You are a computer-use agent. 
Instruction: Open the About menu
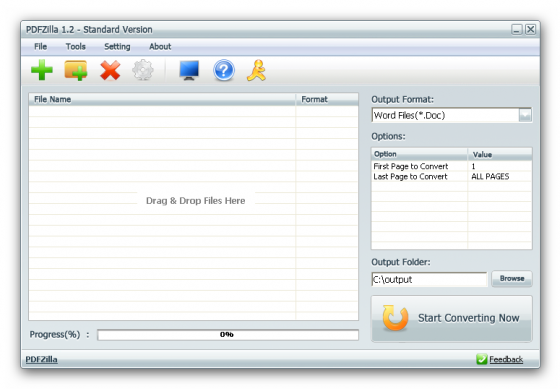160,46
